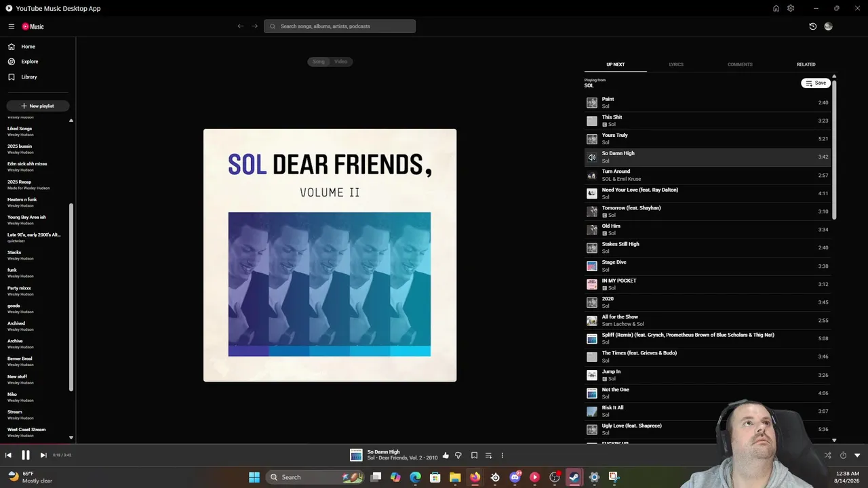Play Not the One in queue
The width and height of the screenshot is (868, 488).
point(707,393)
